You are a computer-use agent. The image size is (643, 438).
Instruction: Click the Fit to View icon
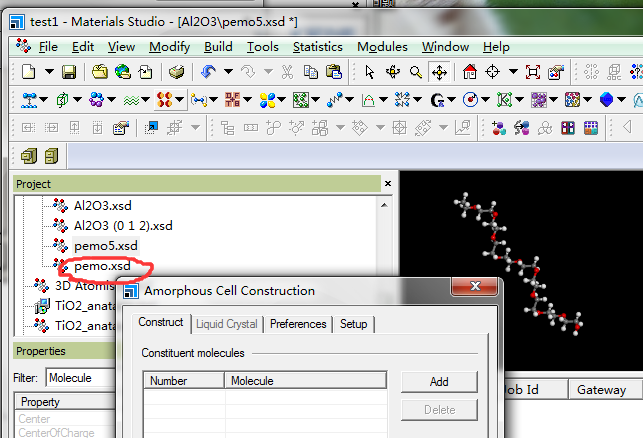pos(533,72)
